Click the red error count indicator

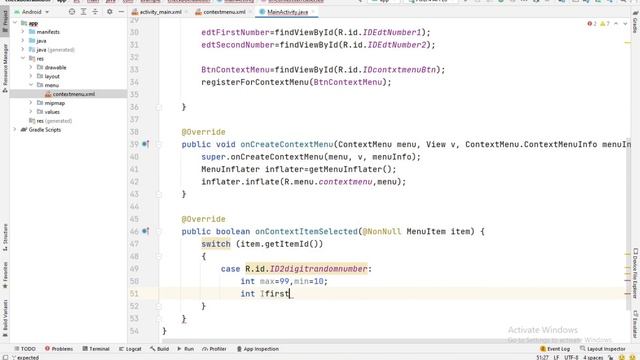[592, 24]
